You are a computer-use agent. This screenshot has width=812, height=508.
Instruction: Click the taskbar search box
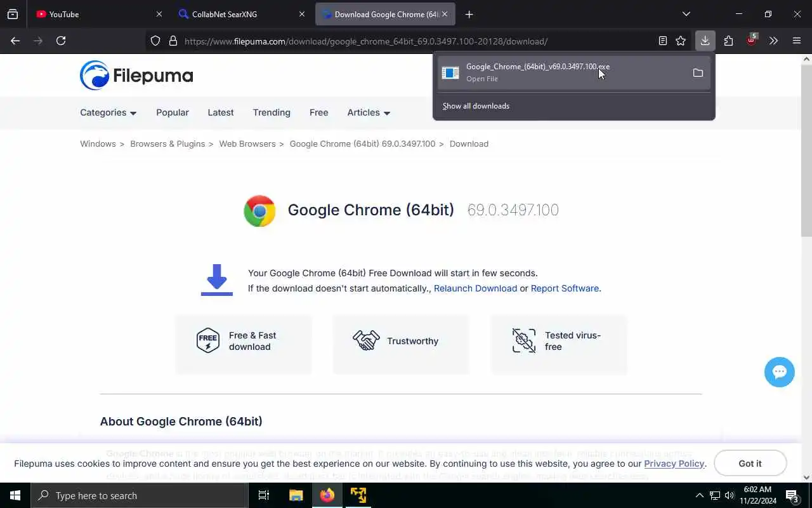coord(140,495)
